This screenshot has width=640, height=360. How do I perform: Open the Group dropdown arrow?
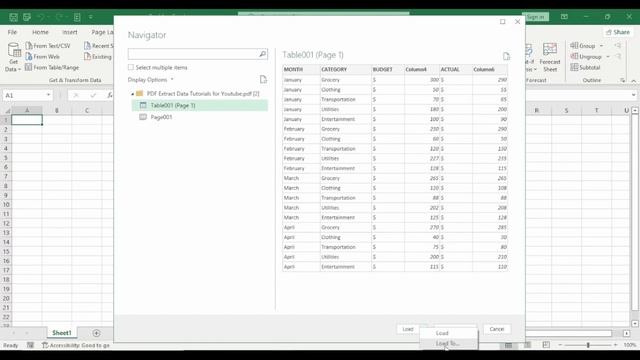(x=601, y=46)
